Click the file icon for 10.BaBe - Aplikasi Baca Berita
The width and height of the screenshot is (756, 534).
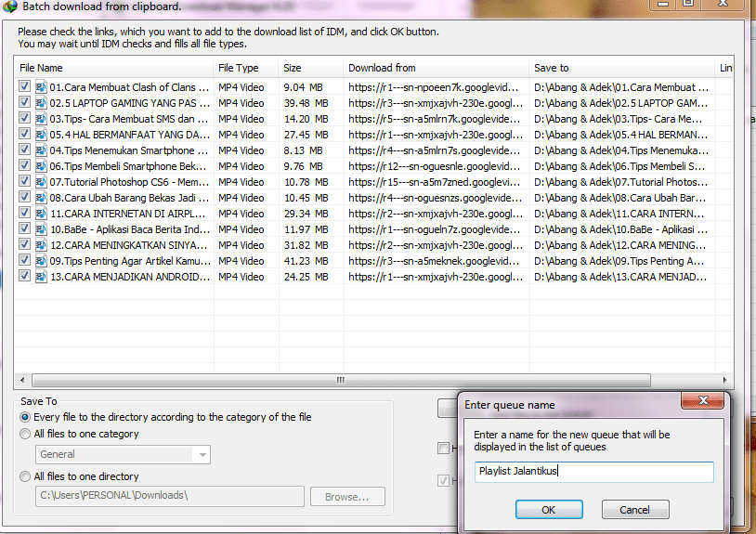click(x=41, y=229)
